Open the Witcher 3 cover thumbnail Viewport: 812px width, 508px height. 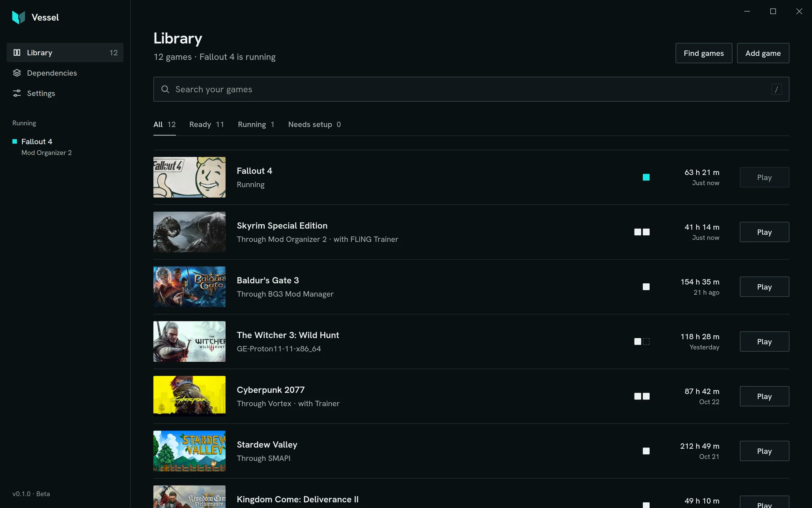(x=189, y=341)
